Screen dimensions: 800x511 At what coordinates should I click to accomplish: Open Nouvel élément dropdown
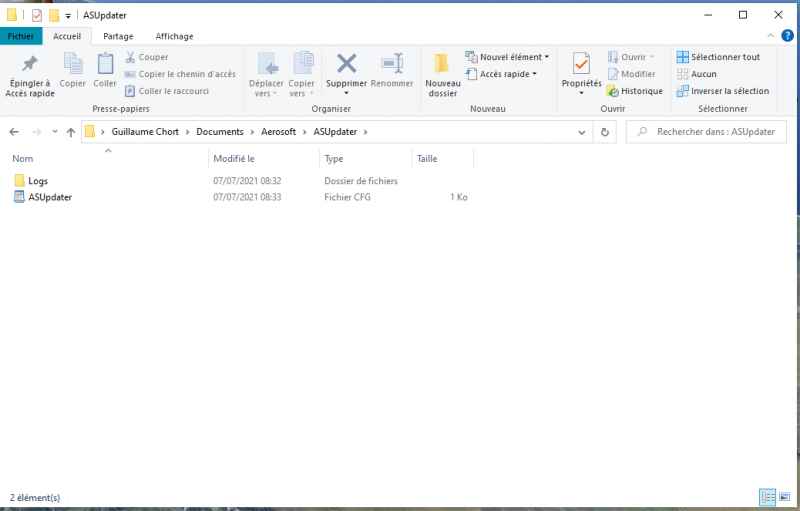click(x=507, y=57)
